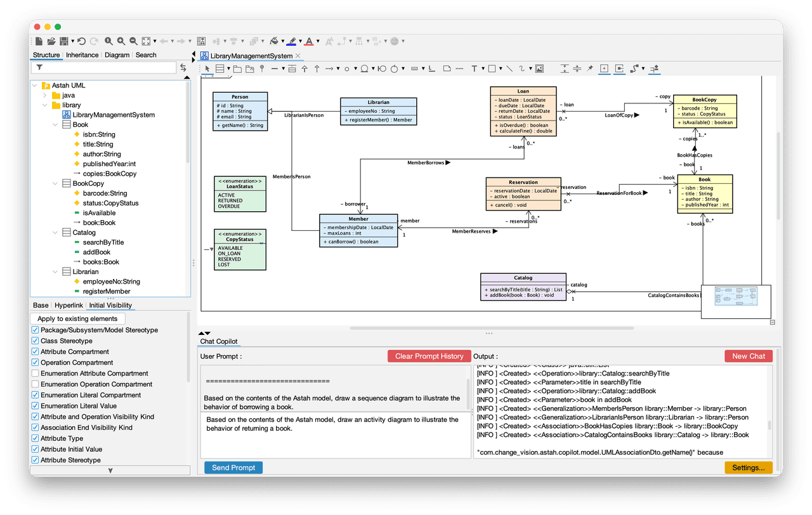Click the Undo arrow icon

[81, 41]
